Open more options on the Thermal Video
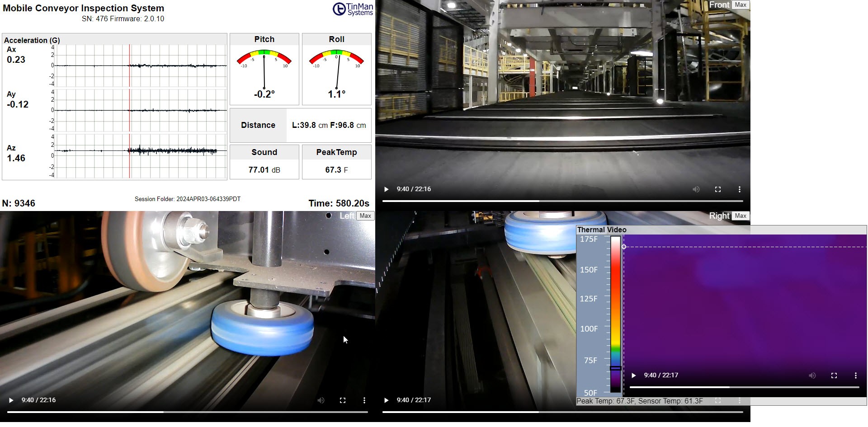The width and height of the screenshot is (868, 427). pos(855,375)
